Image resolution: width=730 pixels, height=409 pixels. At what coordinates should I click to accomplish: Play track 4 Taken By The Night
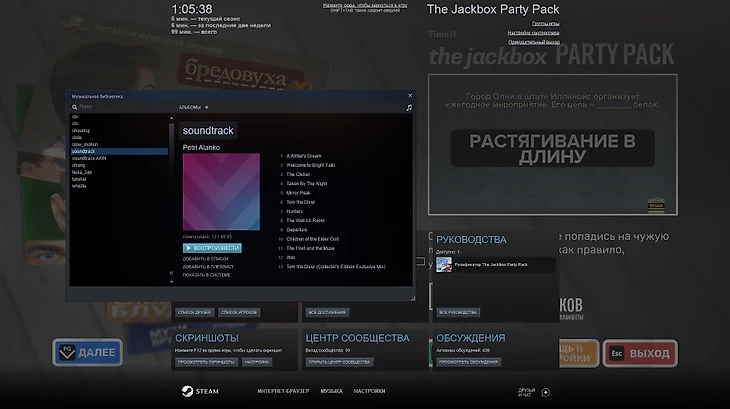tap(306, 184)
